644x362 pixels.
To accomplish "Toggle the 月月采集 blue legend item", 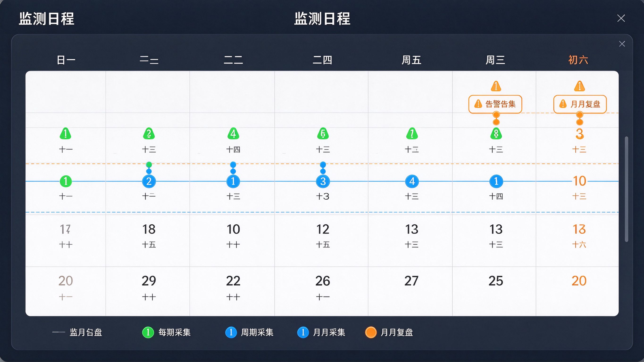I will pyautogui.click(x=321, y=332).
